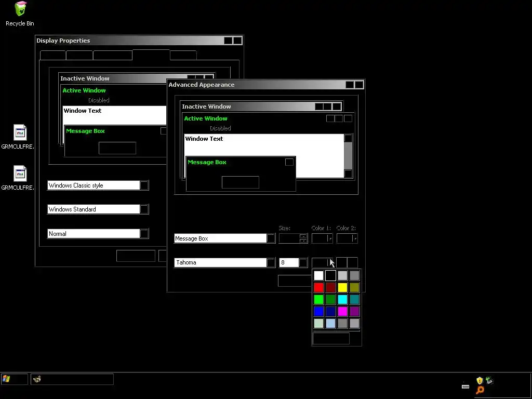This screenshot has width=532, height=399.
Task: Expand the font size 8 dropdown
Action: (303, 262)
